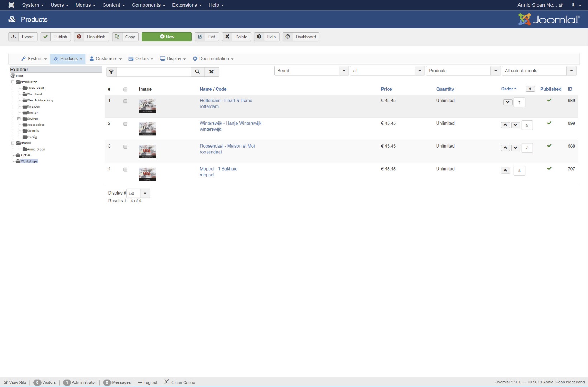
Task: Click the Root icon in Explorer tree
Action: pyautogui.click(x=13, y=76)
